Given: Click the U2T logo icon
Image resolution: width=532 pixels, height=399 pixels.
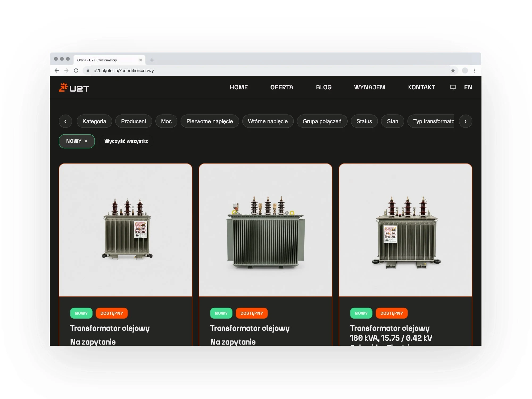Looking at the screenshot, I should click(x=74, y=88).
